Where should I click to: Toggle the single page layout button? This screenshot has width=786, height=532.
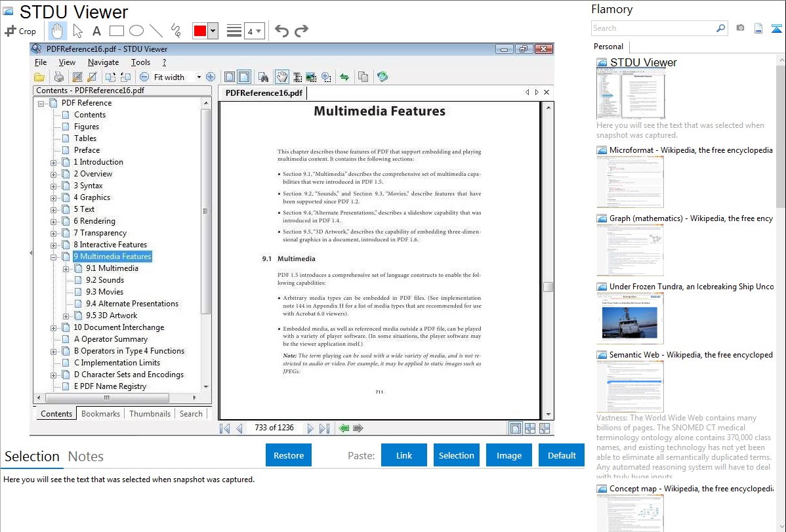pyautogui.click(x=229, y=77)
